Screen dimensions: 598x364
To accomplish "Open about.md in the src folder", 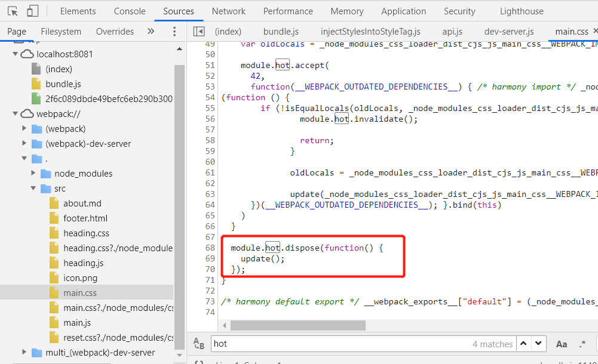I will pos(82,203).
